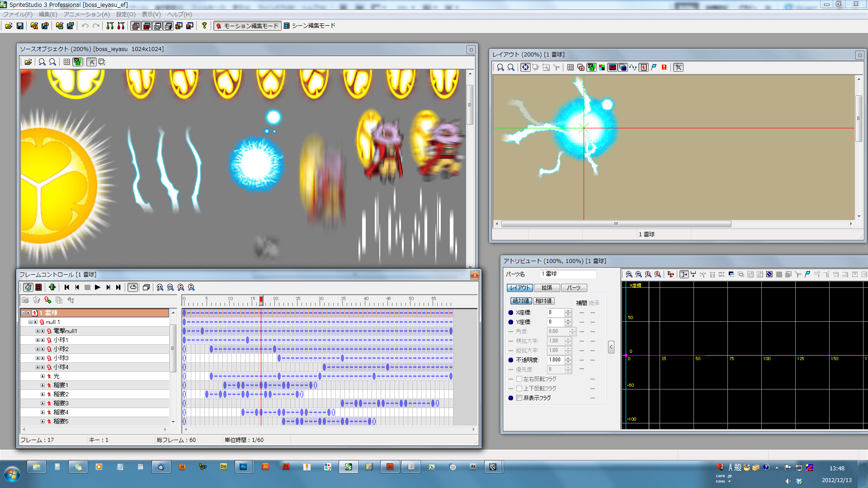Click the curve path icon in Layout toolbar
The height and width of the screenshot is (488, 868).
coord(633,67)
